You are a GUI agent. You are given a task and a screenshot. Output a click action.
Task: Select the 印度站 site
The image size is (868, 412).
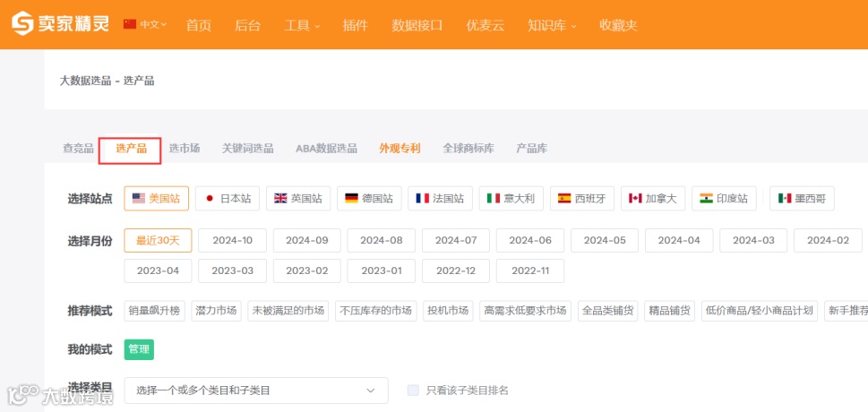tap(724, 198)
